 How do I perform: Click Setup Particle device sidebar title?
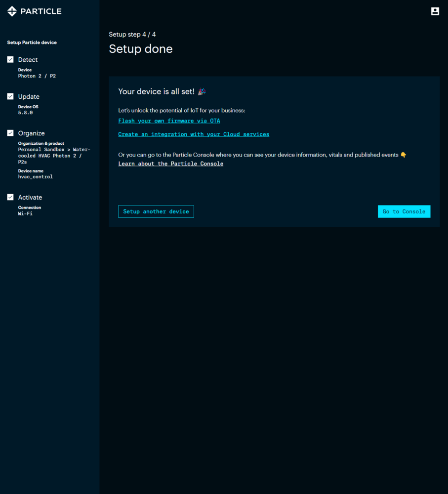32,42
